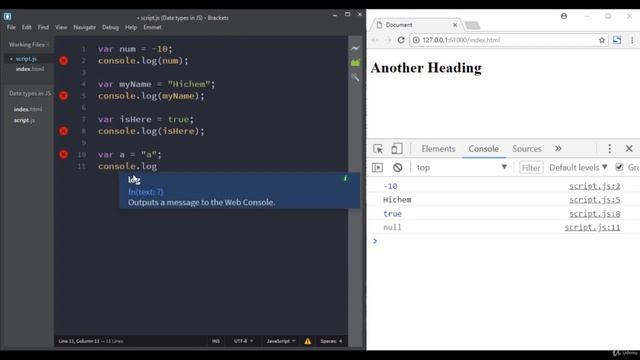This screenshot has height=360, width=640.
Task: Switch to the Elements tab in DevTools
Action: tap(438, 149)
